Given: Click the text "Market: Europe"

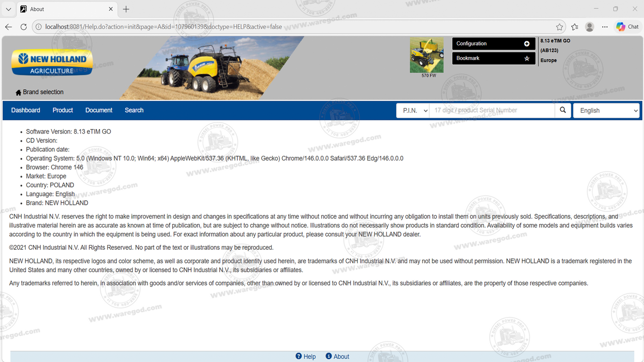Looking at the screenshot, I should tap(46, 176).
